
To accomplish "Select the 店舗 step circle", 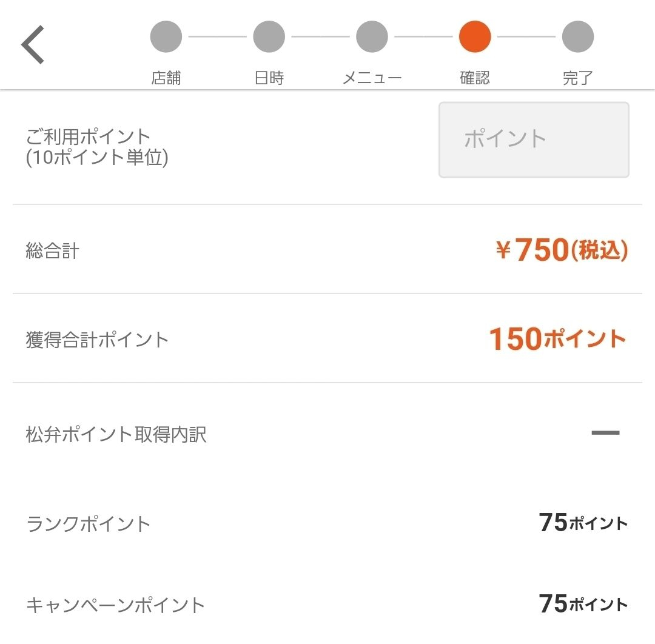I will tap(166, 37).
